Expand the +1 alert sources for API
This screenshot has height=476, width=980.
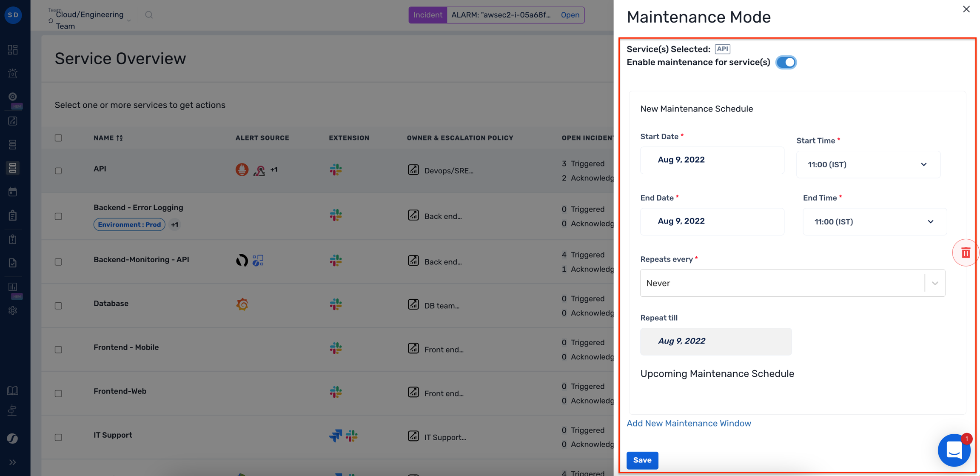pos(274,169)
